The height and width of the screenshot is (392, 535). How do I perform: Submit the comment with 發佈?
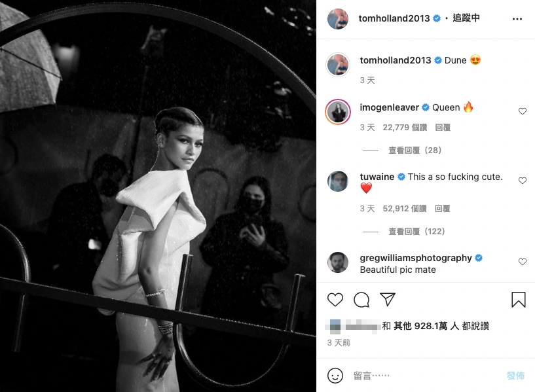click(x=515, y=376)
